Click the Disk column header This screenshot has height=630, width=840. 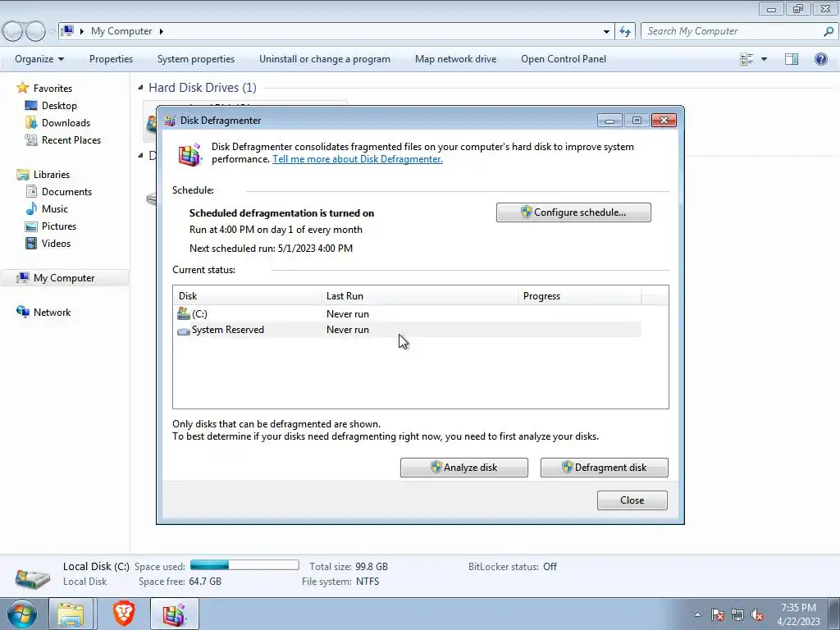coord(247,295)
